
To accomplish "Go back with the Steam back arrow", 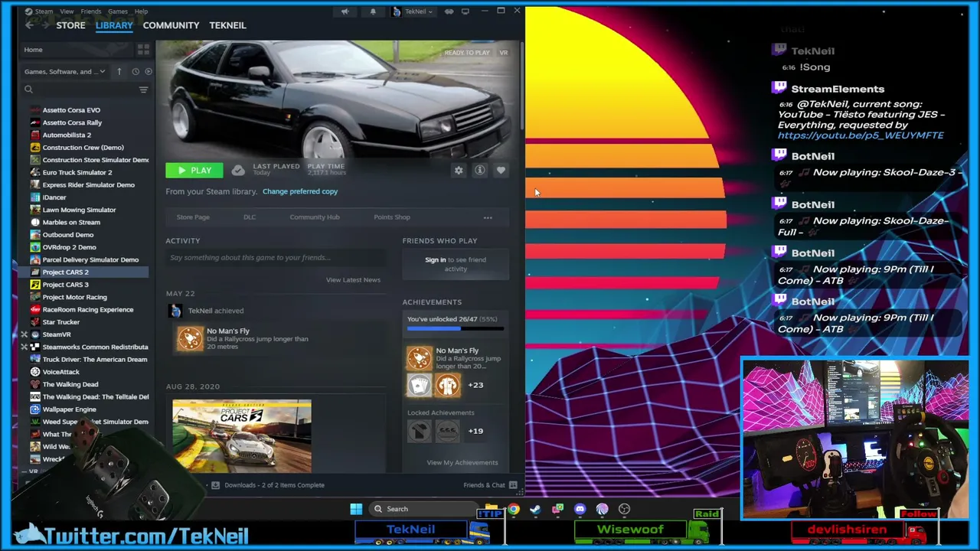I will pyautogui.click(x=29, y=25).
